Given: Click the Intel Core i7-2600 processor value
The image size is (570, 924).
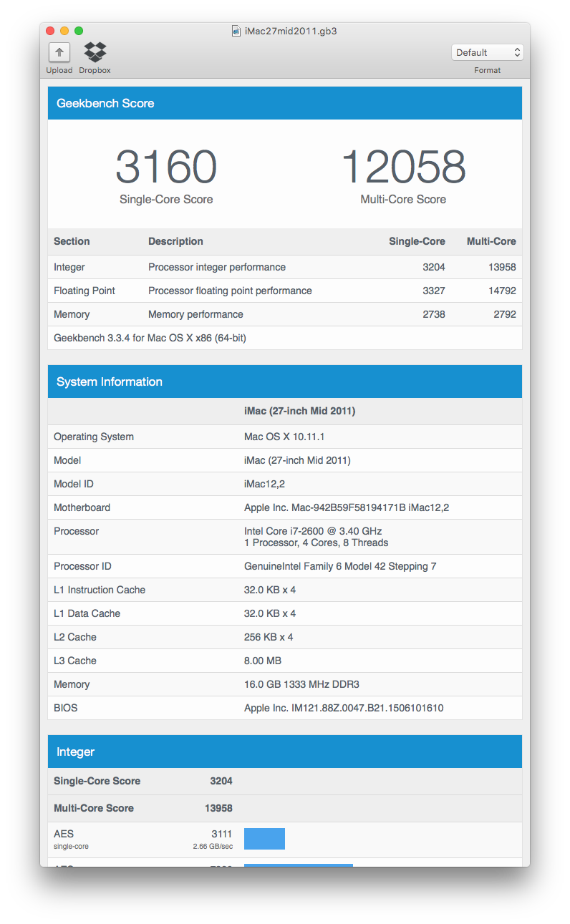Looking at the screenshot, I should 313,531.
